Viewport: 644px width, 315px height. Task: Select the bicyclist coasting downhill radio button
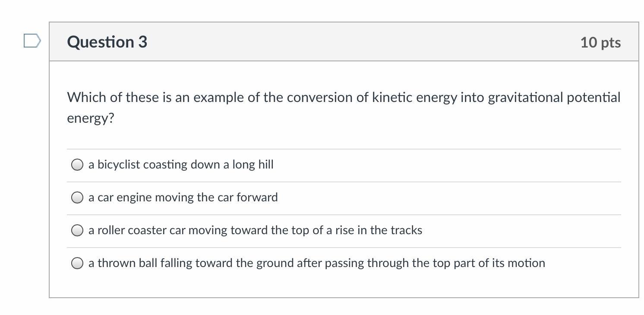pyautogui.click(x=77, y=165)
